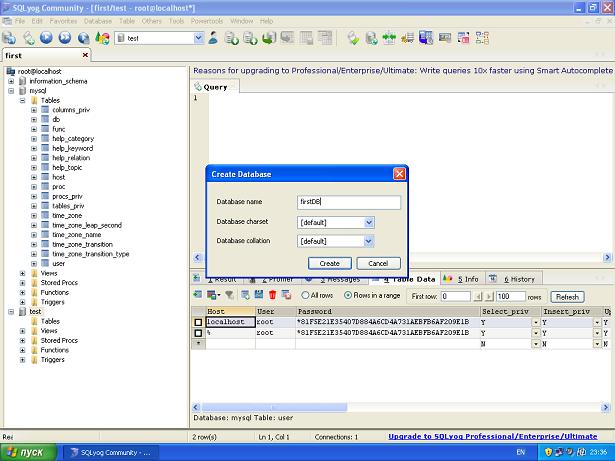The image size is (615, 461).
Task: Click the floppy save changes icon
Action: (259, 295)
